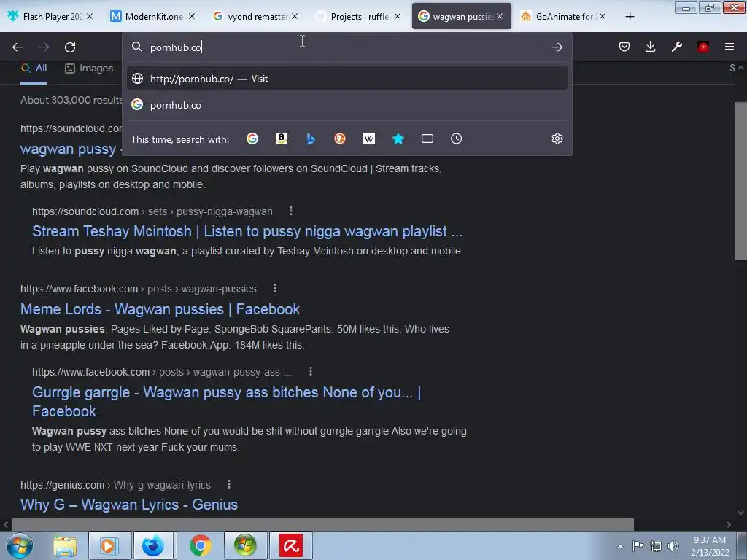The width and height of the screenshot is (747, 560).
Task: Click the red YouTube extension icon
Action: pos(703,47)
